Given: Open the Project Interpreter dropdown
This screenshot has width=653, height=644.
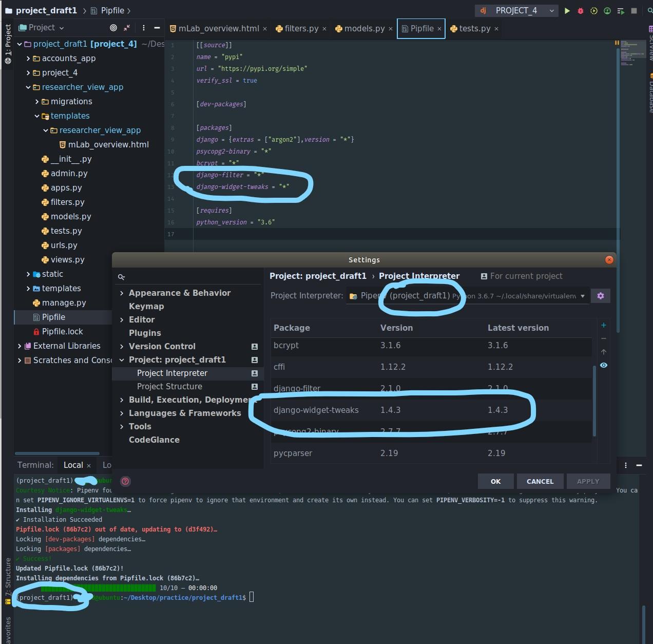Looking at the screenshot, I should pyautogui.click(x=582, y=296).
